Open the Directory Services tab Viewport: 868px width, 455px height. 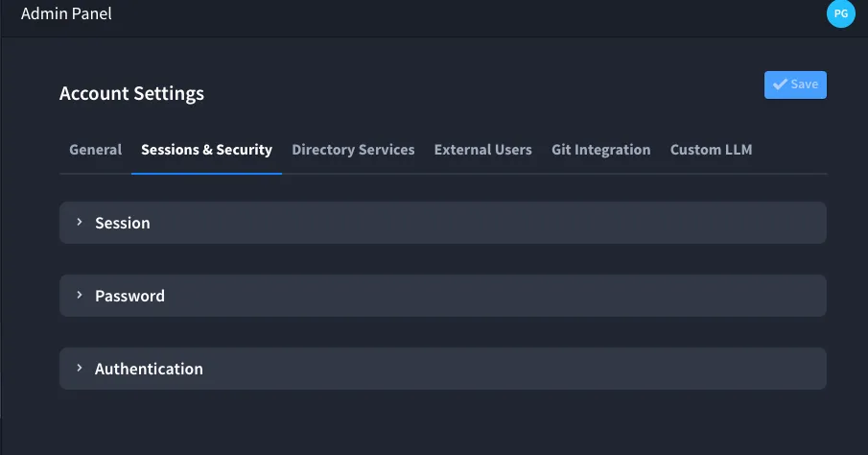tap(353, 150)
